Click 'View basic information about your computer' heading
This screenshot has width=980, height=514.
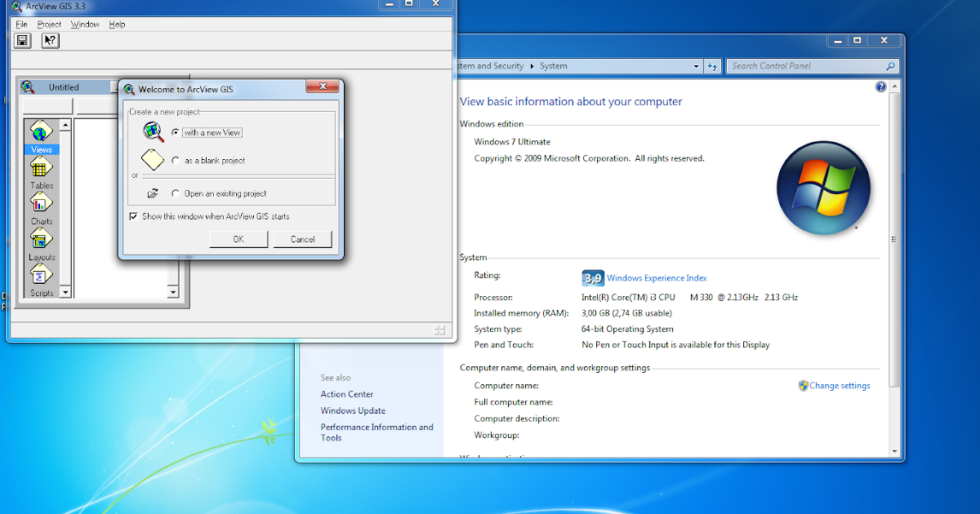pyautogui.click(x=571, y=102)
